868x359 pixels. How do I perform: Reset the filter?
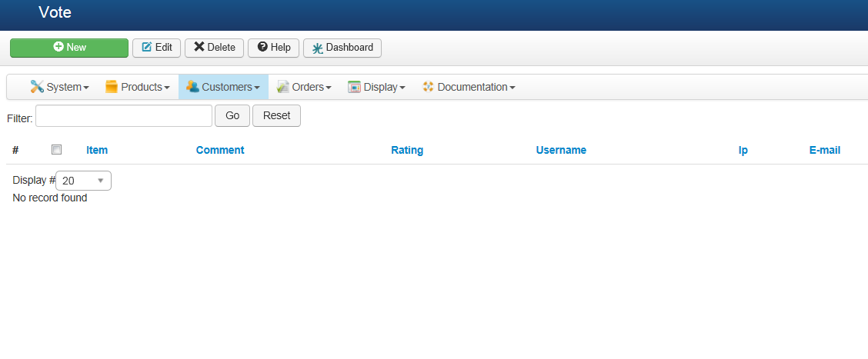click(277, 115)
